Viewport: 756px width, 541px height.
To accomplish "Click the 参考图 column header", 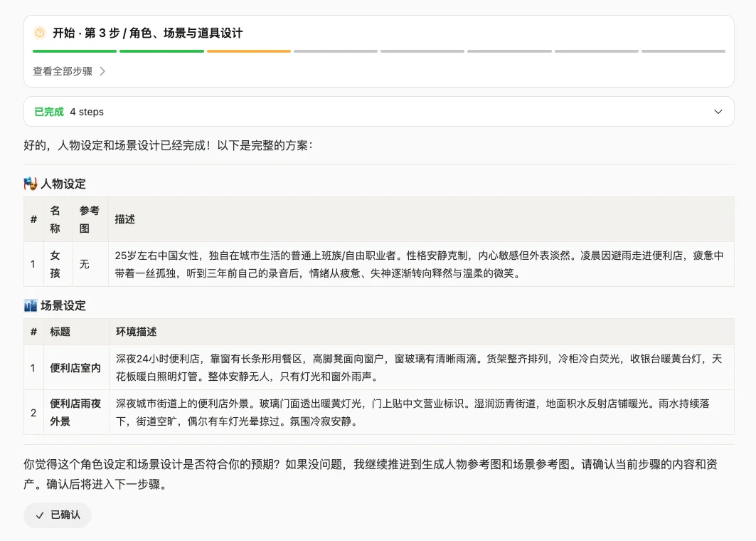I will 90,219.
